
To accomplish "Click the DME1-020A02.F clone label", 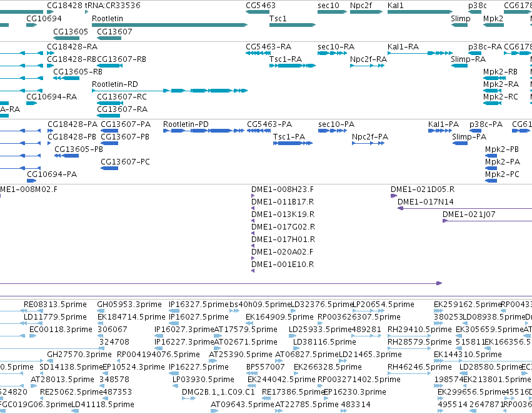I will coord(282,252).
